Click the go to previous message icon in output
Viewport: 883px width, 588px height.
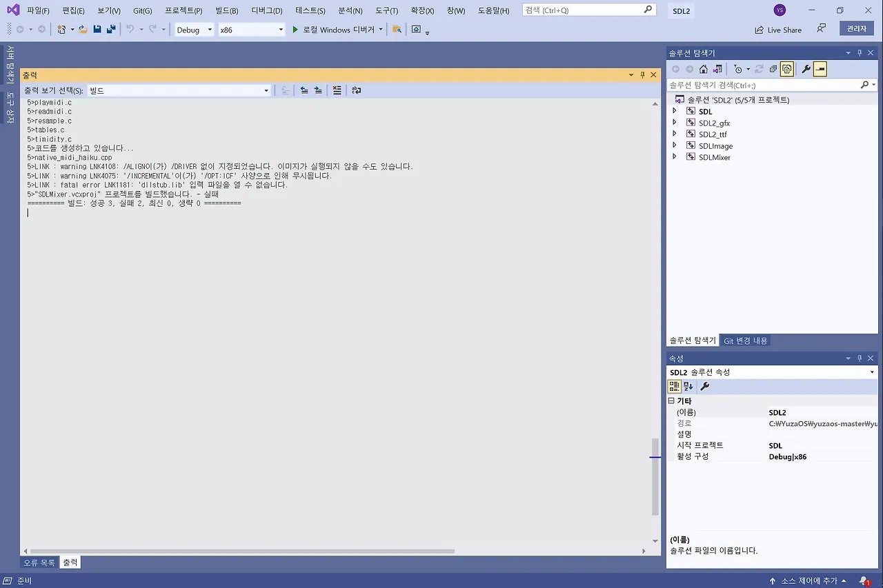pyautogui.click(x=304, y=90)
